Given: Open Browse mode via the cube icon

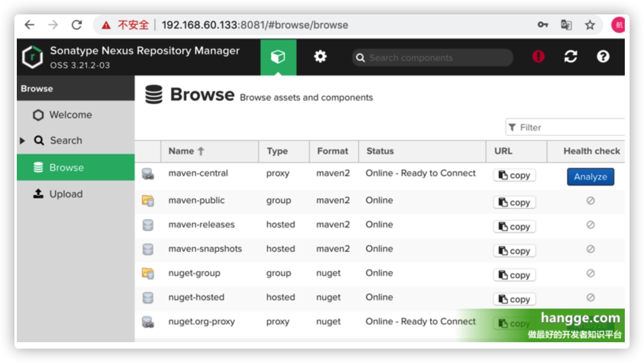Looking at the screenshot, I should pyautogui.click(x=278, y=57).
